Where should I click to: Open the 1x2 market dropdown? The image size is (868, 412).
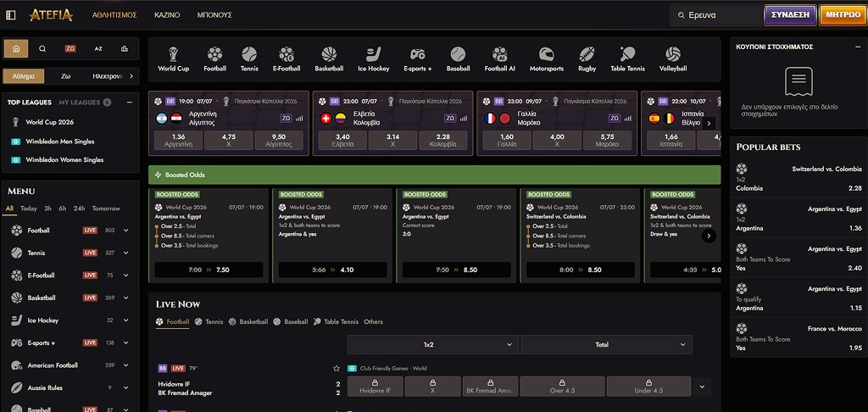433,344
